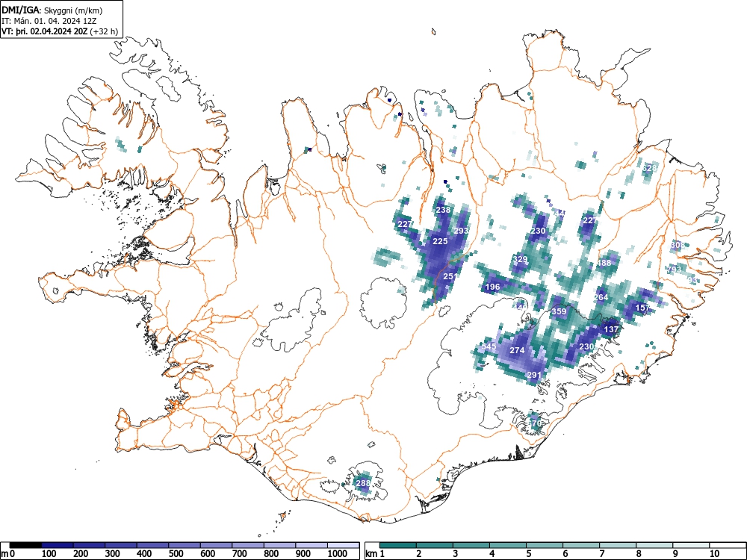Select the 1000 label on the metre legend
747x560 pixels.
[338, 554]
